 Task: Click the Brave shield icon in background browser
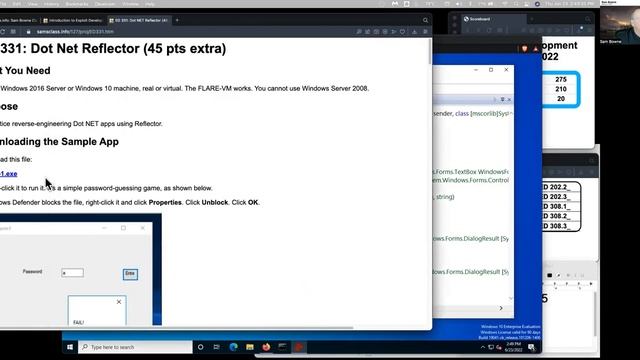[524, 49]
